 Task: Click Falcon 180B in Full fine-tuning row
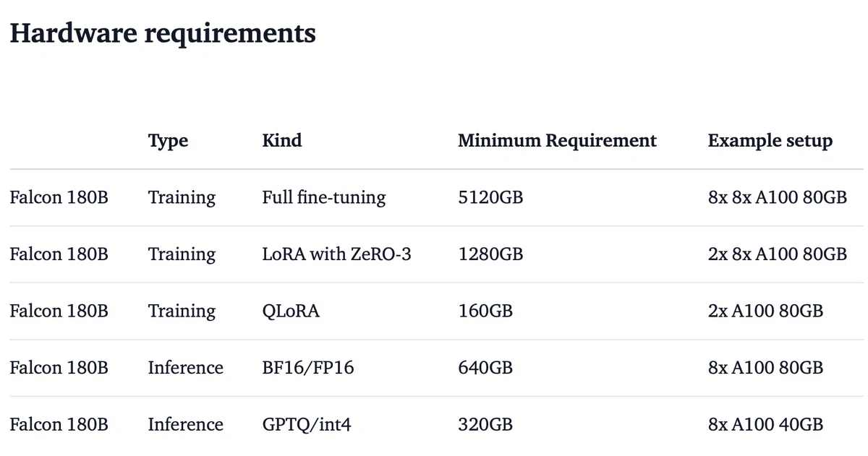[x=59, y=197]
